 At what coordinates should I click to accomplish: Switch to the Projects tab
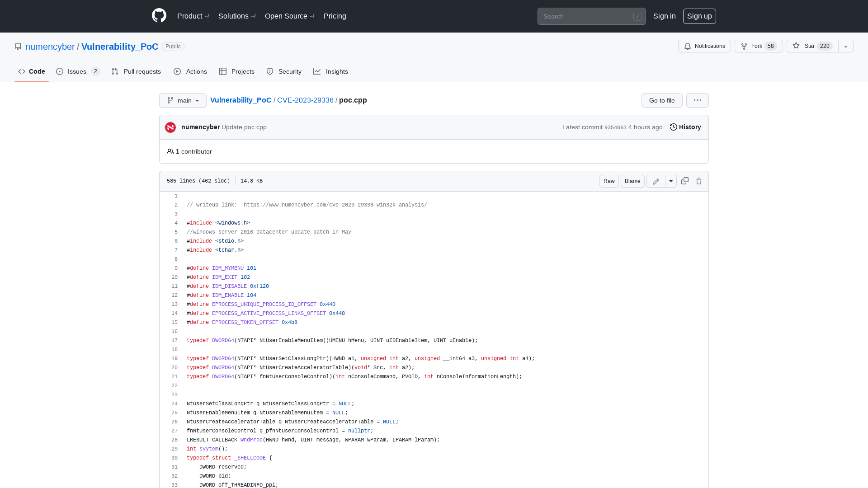coord(237,71)
